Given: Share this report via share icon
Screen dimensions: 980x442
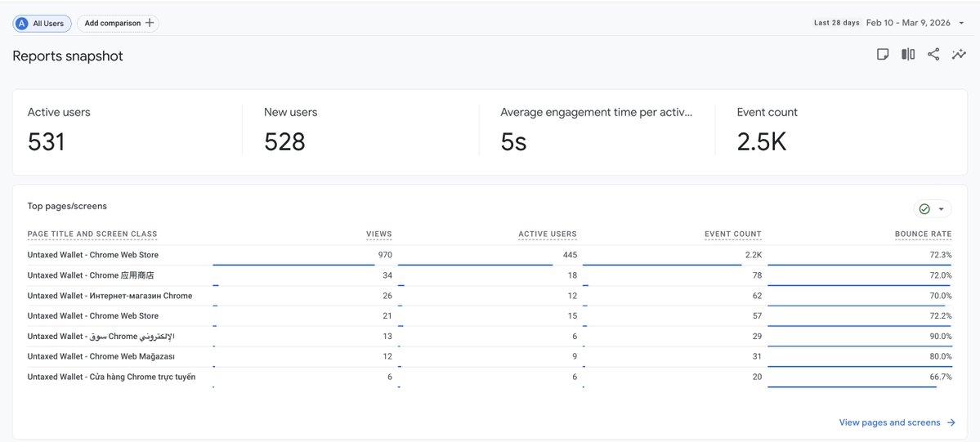Looking at the screenshot, I should [933, 55].
